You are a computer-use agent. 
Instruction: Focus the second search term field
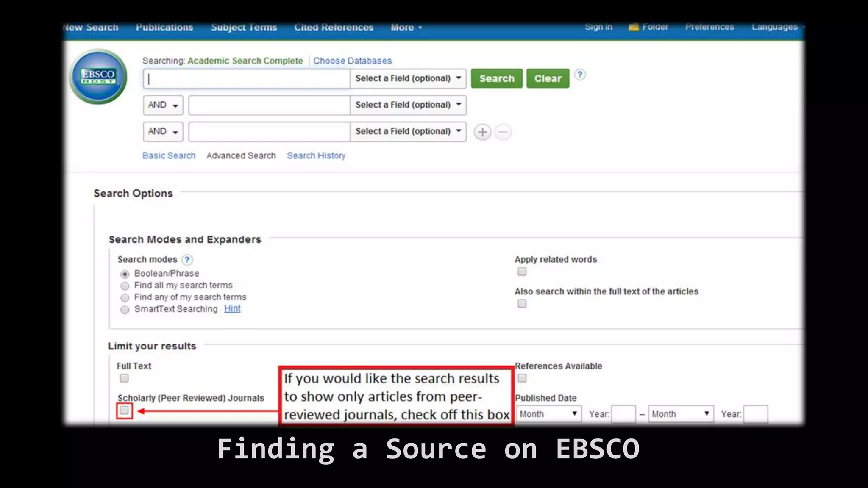pos(270,105)
